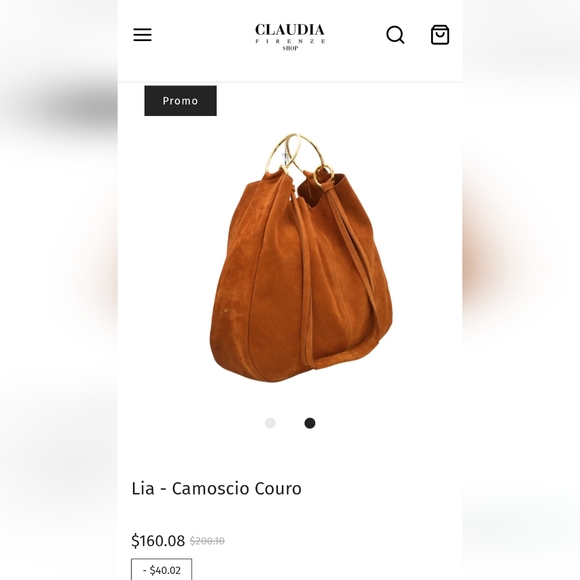Click the CLAUDIA logo wordmark
The height and width of the screenshot is (580, 580).
click(x=290, y=30)
